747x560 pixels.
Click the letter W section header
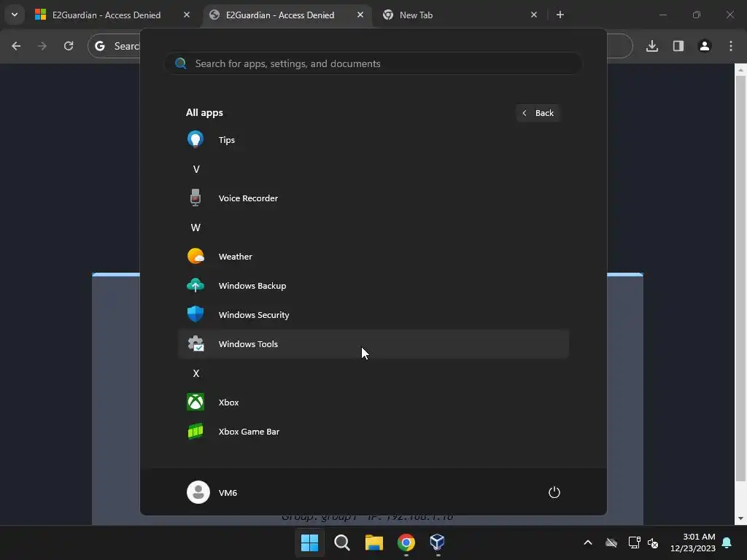pos(196,227)
